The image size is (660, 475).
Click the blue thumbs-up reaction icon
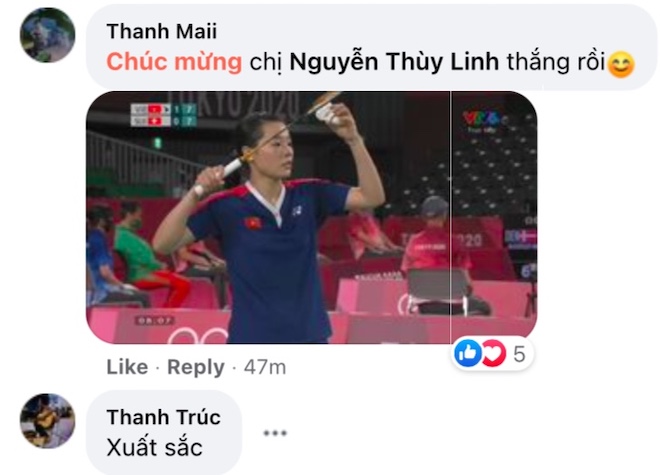468,353
